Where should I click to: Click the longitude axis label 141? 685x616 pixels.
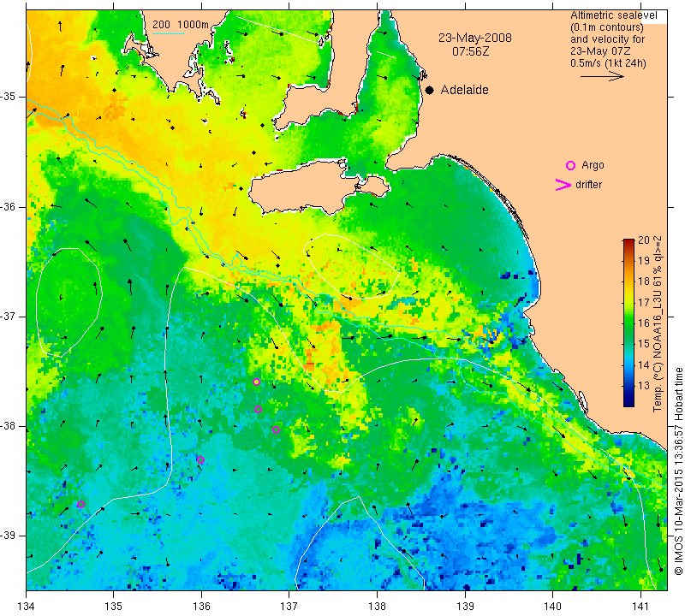pyautogui.click(x=640, y=607)
